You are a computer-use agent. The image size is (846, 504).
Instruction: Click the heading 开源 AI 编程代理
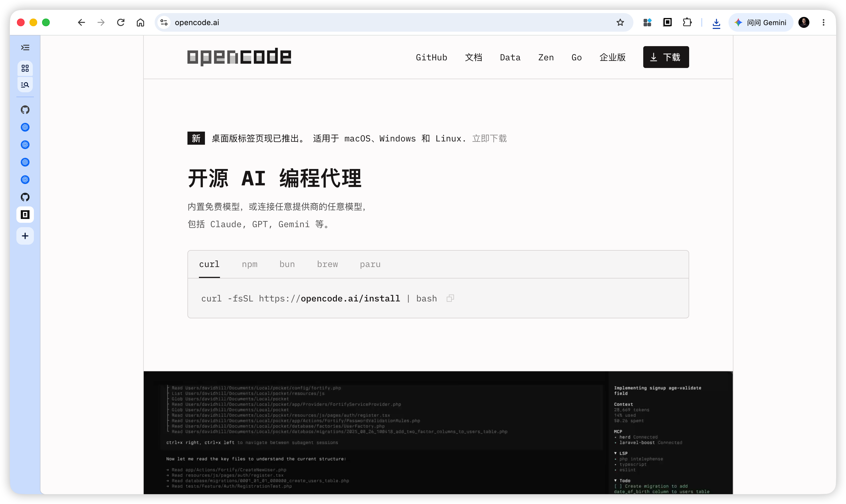point(275,178)
